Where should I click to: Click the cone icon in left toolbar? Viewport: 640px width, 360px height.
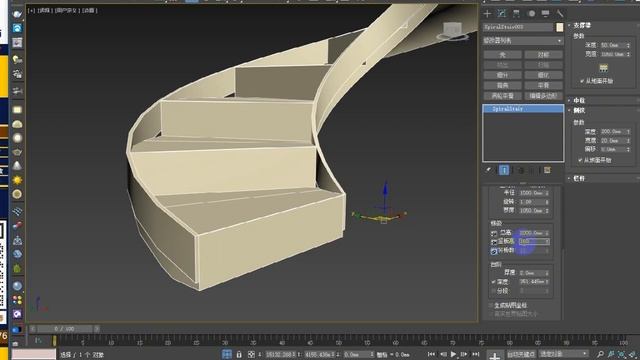click(x=17, y=165)
